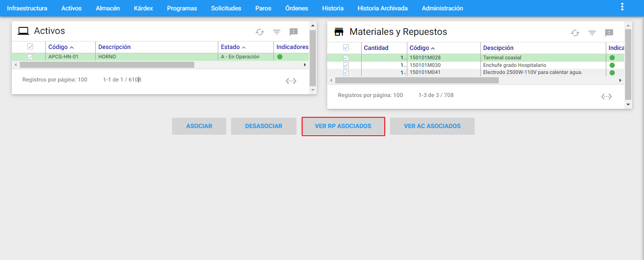This screenshot has height=260, width=644.
Task: Open the Activos menu in top bar
Action: (71, 8)
